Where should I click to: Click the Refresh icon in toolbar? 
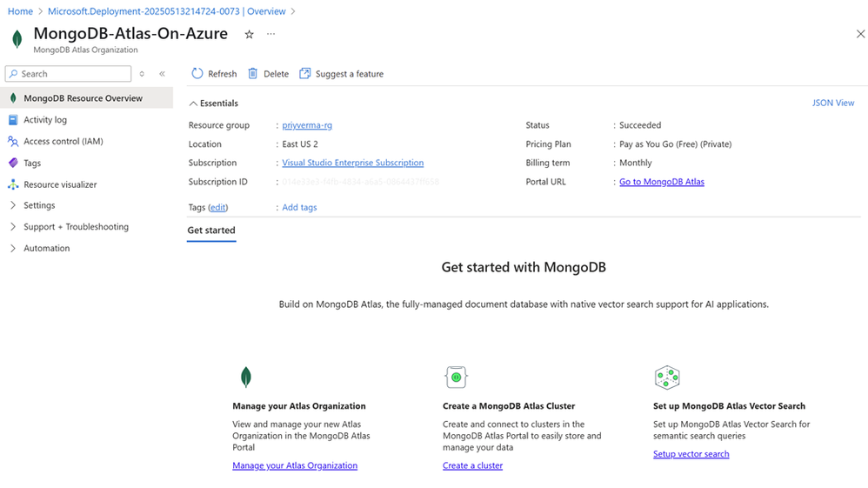[x=197, y=74]
